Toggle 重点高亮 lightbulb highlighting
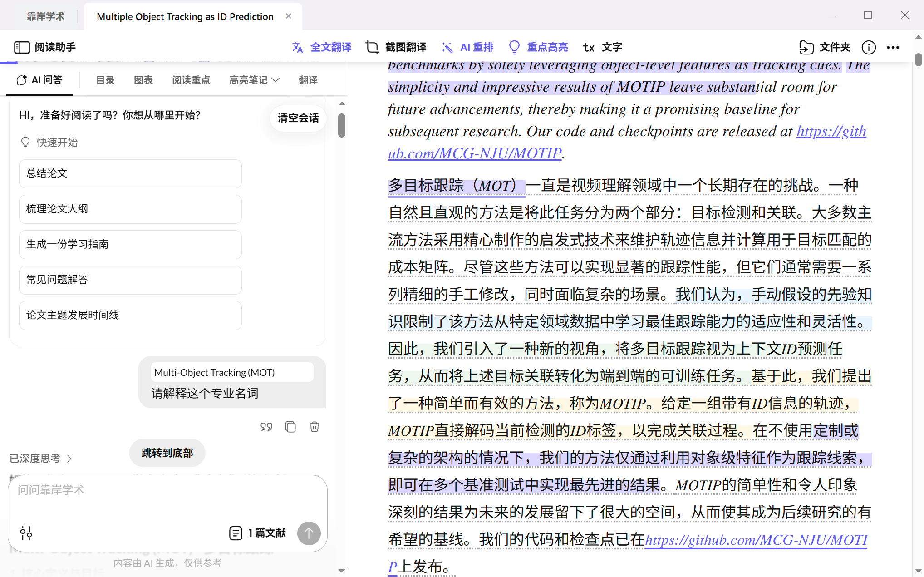Viewport: 924px width, 577px height. pos(514,47)
